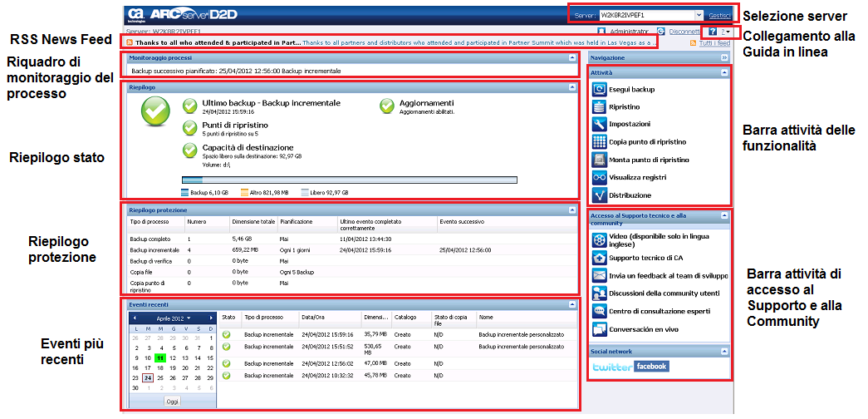Open Visualizza registri icon
The width and height of the screenshot is (868, 419).
click(x=600, y=177)
